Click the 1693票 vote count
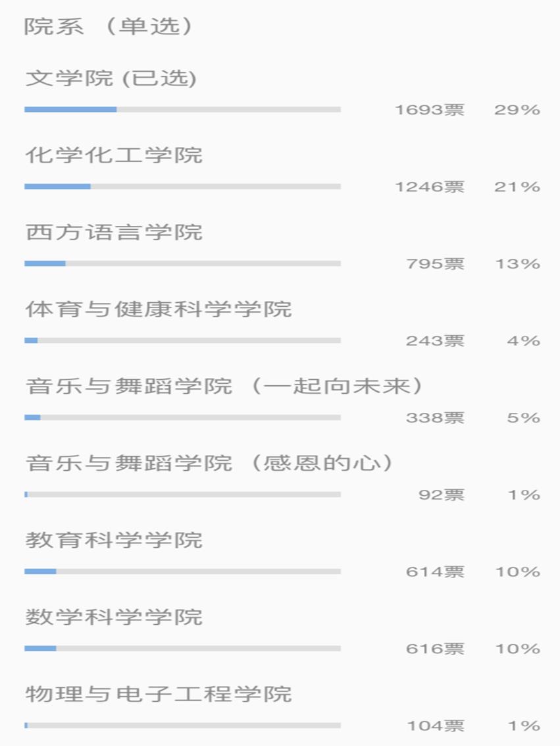This screenshot has height=746, width=560. click(x=429, y=110)
